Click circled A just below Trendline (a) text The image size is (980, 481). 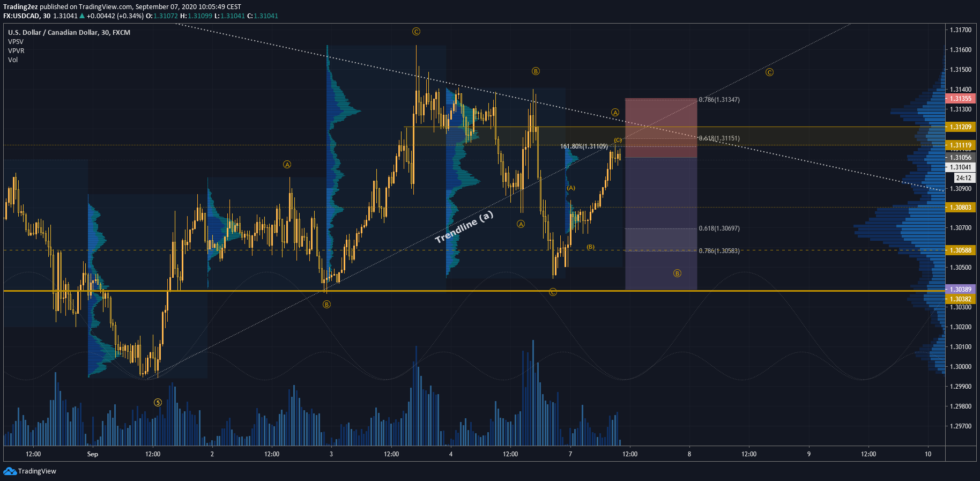tap(521, 224)
